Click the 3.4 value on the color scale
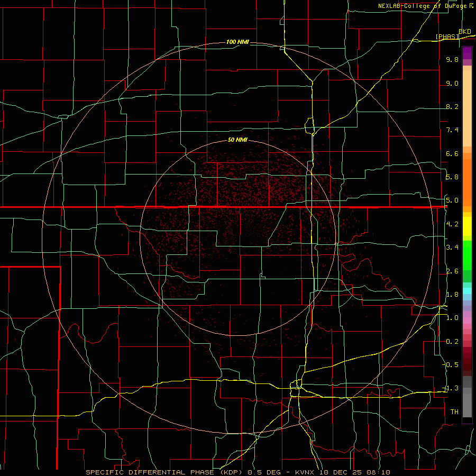Screen dimensions: 476x476 tap(452, 248)
